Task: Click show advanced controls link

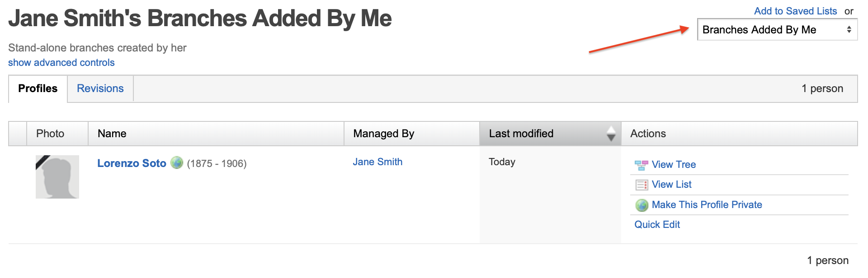Action: click(61, 63)
